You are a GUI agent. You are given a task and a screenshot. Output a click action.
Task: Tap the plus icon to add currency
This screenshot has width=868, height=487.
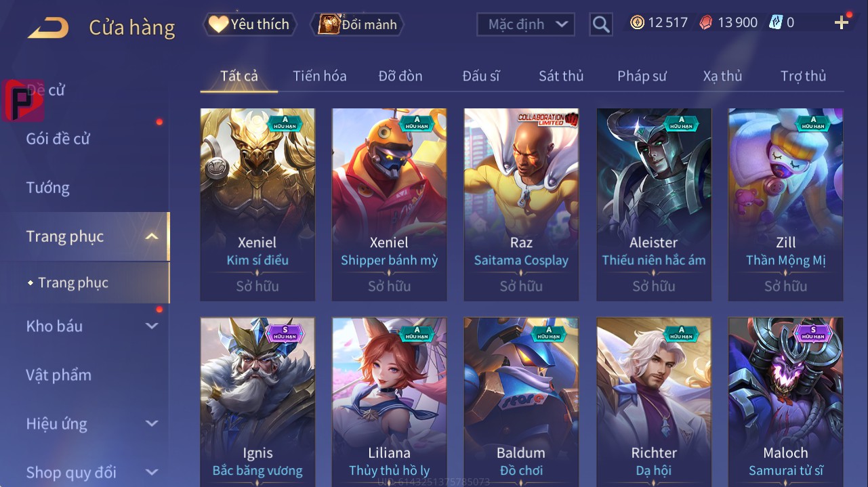click(842, 23)
